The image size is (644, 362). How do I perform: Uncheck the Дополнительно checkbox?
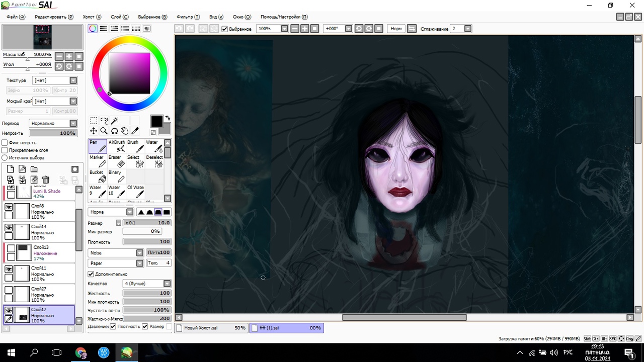point(91,274)
